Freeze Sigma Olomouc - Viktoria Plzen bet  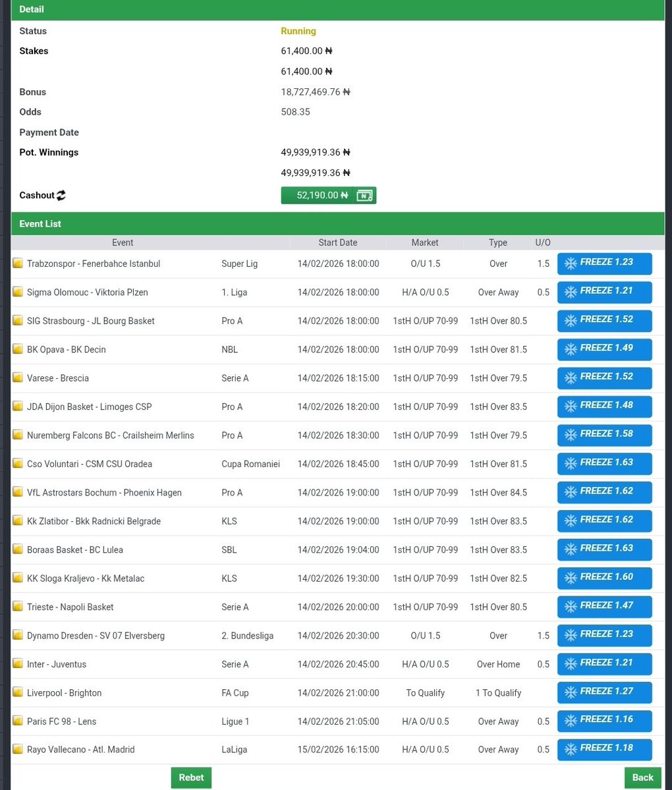tap(605, 293)
